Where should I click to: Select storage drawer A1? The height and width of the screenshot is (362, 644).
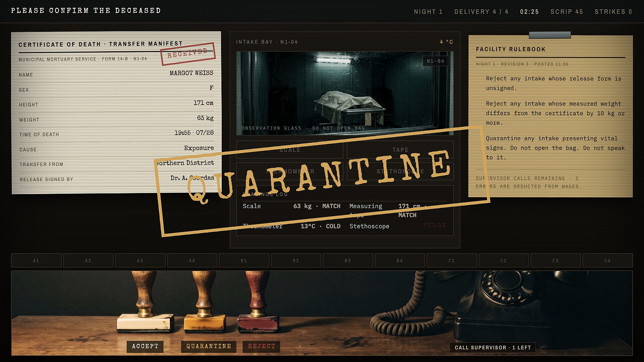click(36, 260)
